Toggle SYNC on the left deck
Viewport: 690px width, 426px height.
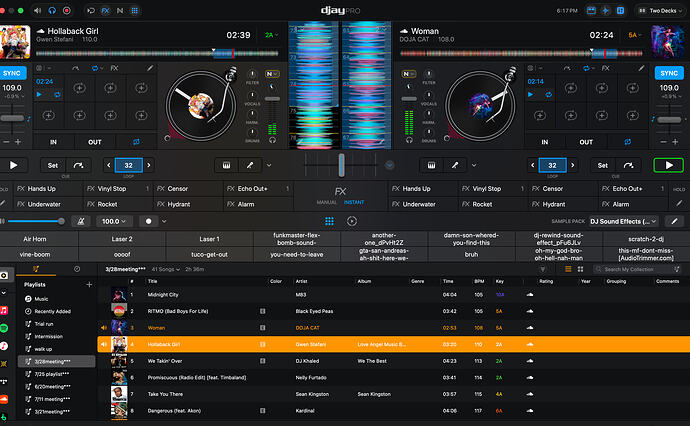point(12,73)
